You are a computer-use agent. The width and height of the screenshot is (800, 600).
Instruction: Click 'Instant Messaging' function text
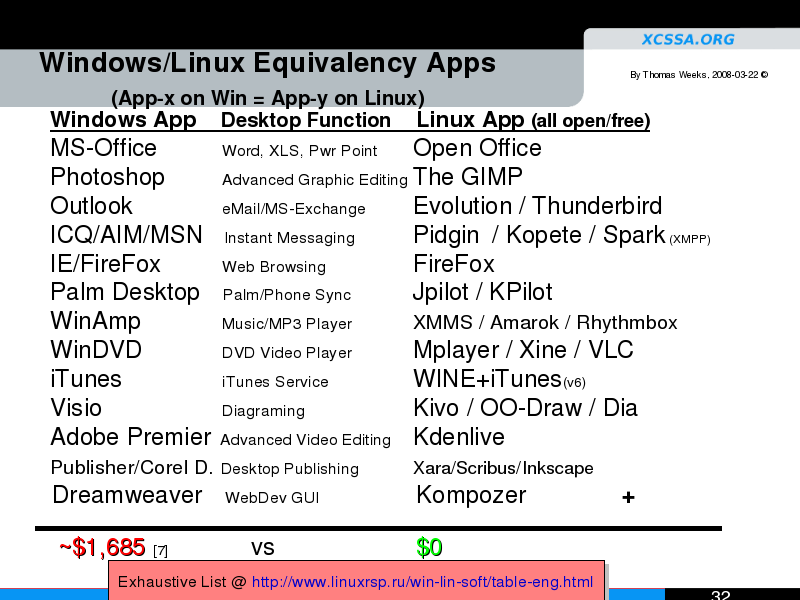[x=289, y=238]
